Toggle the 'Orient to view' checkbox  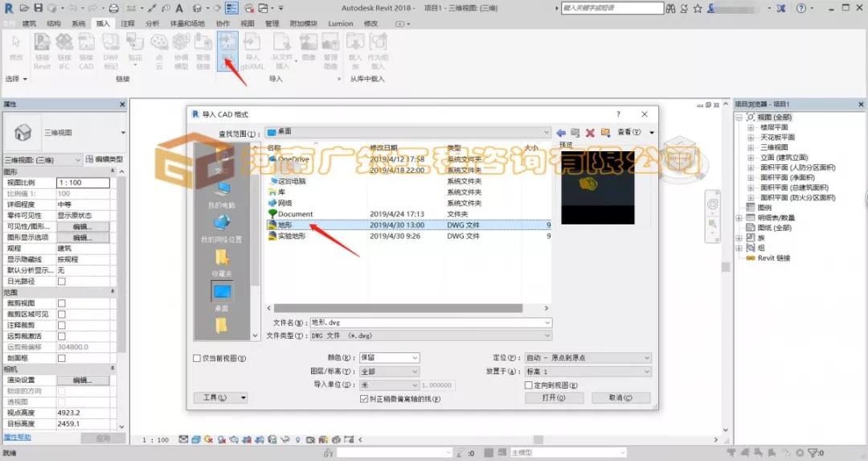(x=529, y=385)
